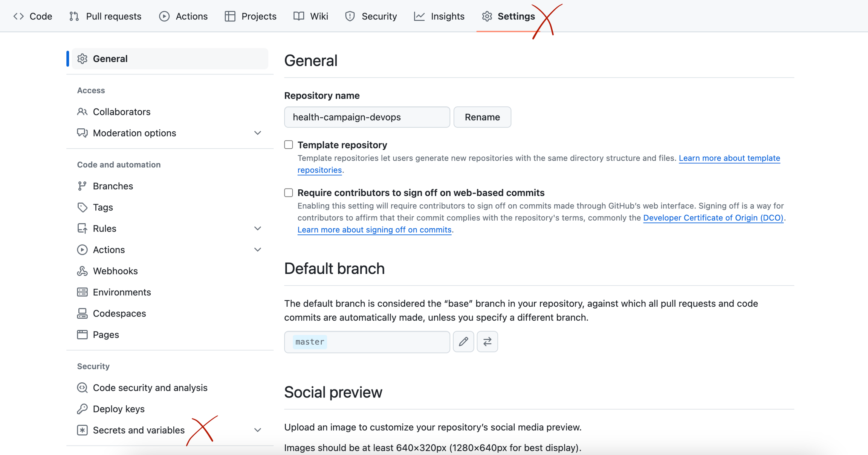This screenshot has width=868, height=455.
Task: Click the pencil icon to rename default branch
Action: click(x=463, y=342)
